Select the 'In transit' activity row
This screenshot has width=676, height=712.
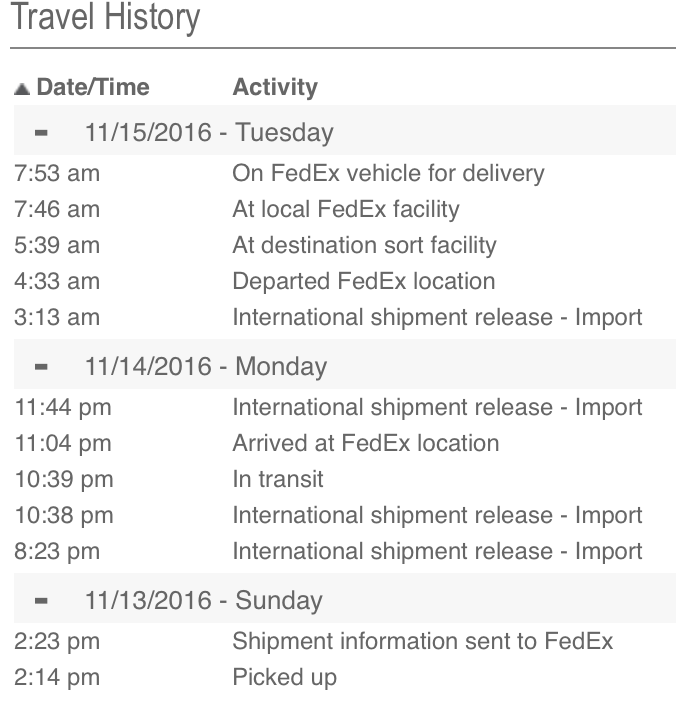click(345, 479)
